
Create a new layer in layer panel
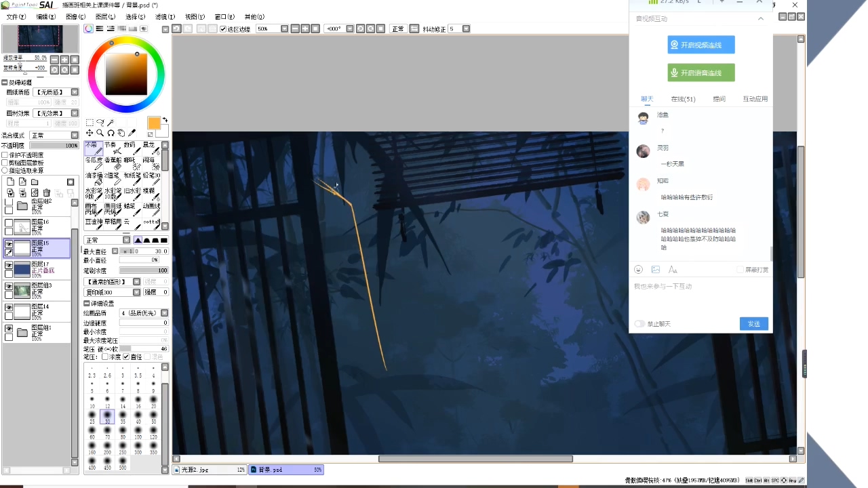(11, 182)
